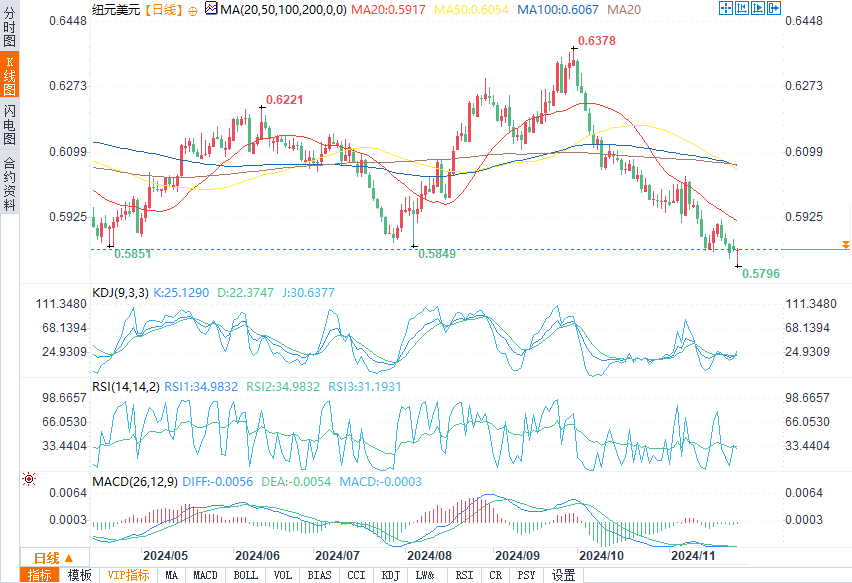Viewport: 852px width, 583px height.
Task: Click the MA indicator chart icon in header
Action: click(x=211, y=8)
